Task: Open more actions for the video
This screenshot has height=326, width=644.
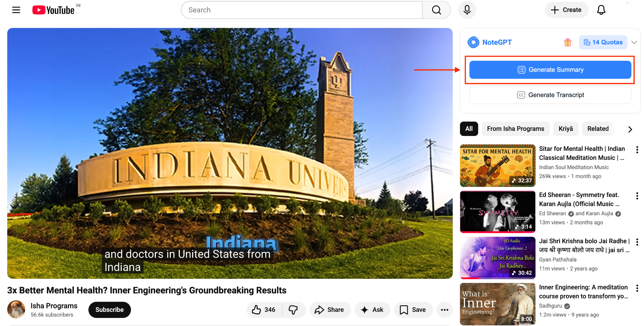Action: (444, 310)
